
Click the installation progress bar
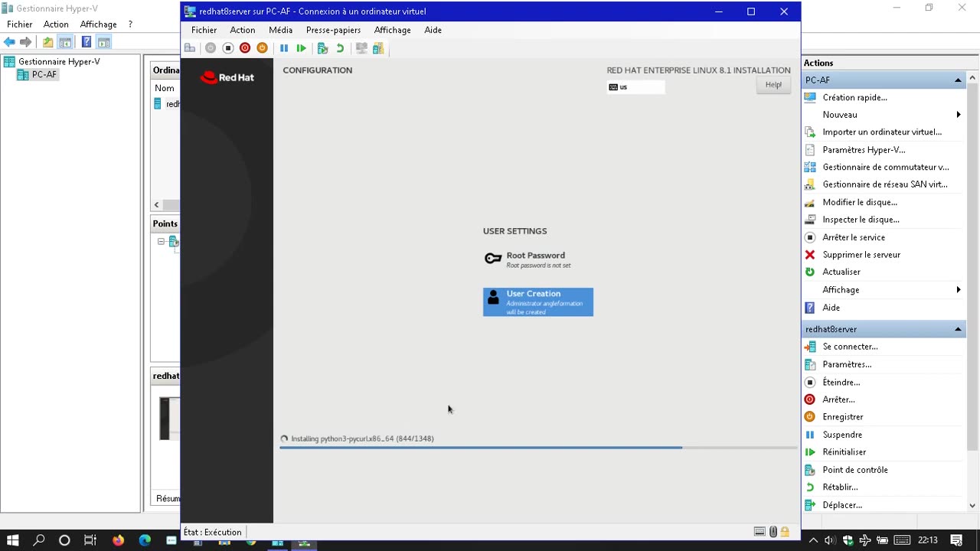click(538, 448)
